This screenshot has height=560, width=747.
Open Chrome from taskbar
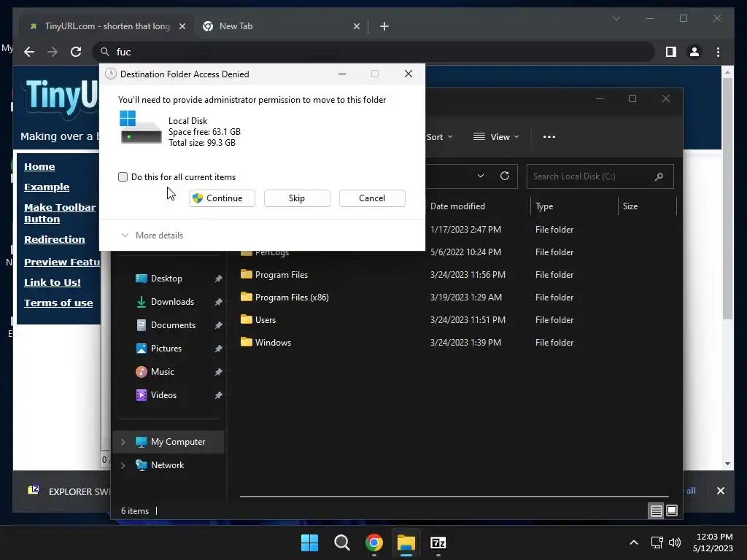click(x=374, y=542)
